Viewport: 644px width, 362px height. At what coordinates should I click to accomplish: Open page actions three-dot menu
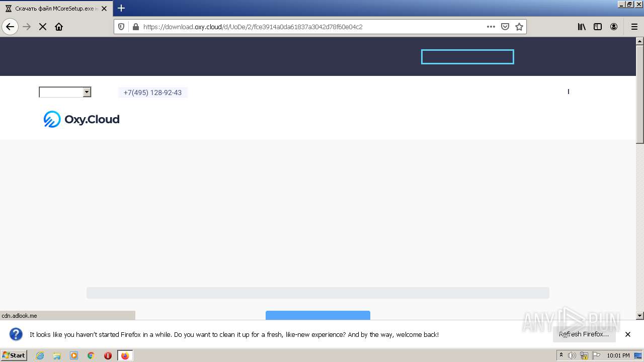(491, 27)
